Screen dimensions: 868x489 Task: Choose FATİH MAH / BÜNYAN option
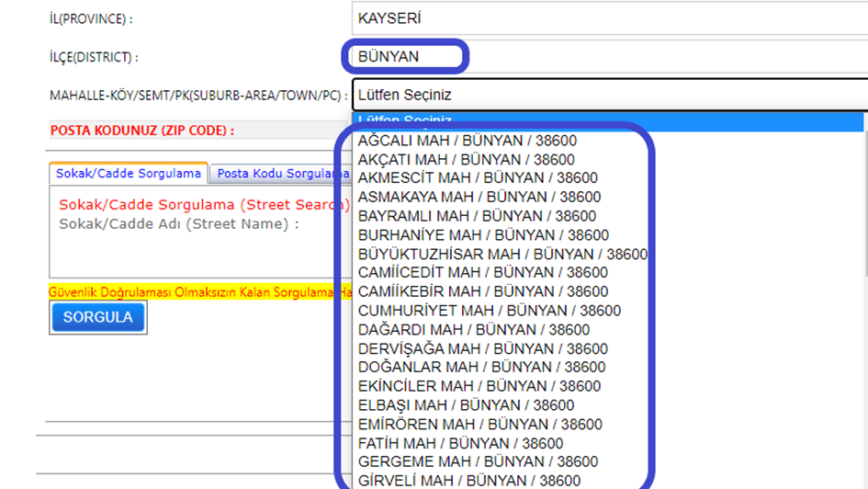click(x=461, y=443)
